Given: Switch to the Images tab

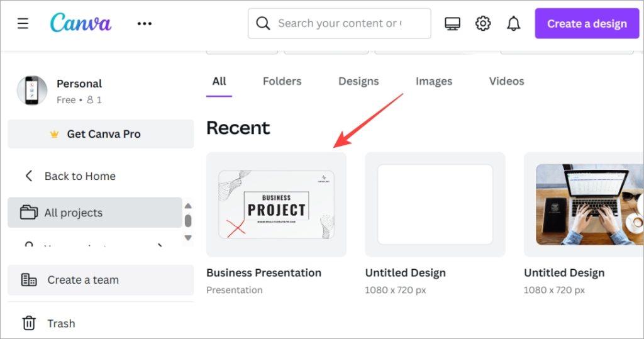Looking at the screenshot, I should click(x=434, y=81).
